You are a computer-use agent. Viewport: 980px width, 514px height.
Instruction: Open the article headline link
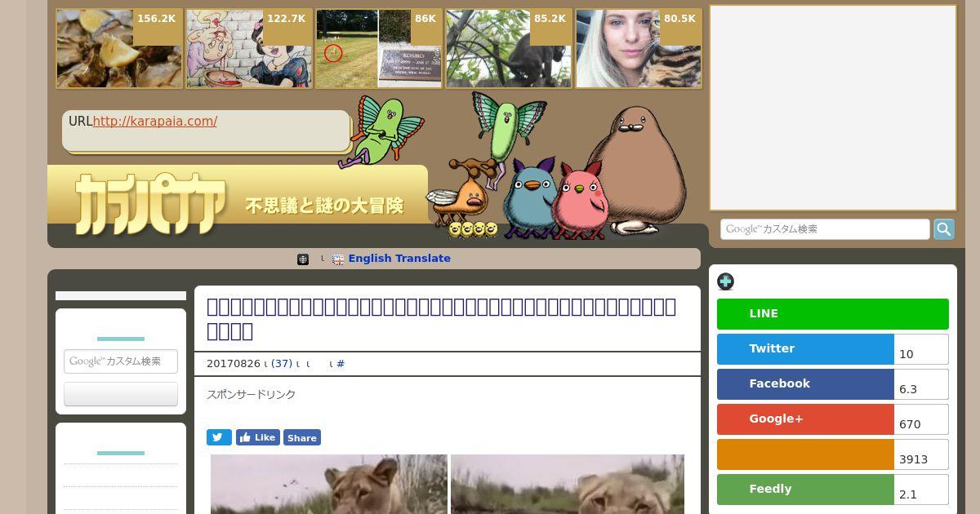tap(441, 318)
